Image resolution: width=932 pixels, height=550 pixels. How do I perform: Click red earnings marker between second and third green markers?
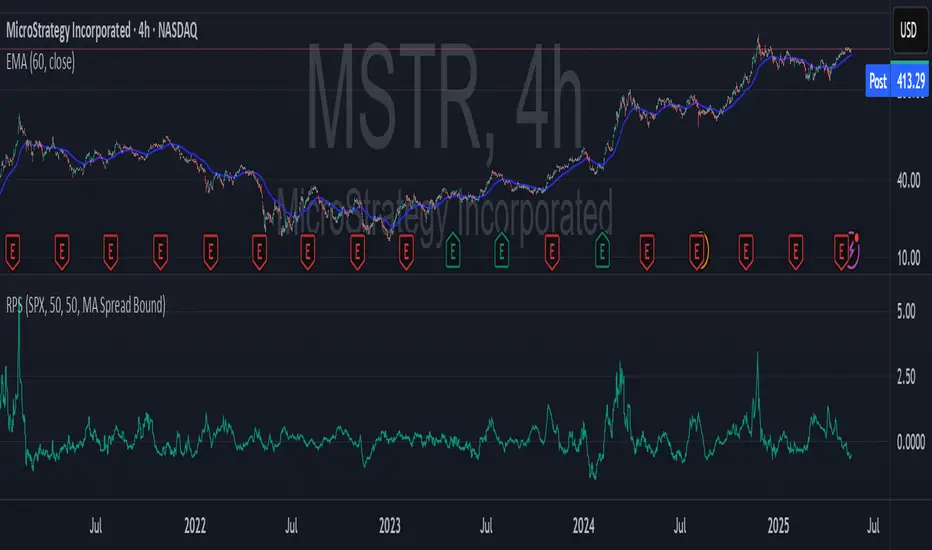click(x=552, y=252)
